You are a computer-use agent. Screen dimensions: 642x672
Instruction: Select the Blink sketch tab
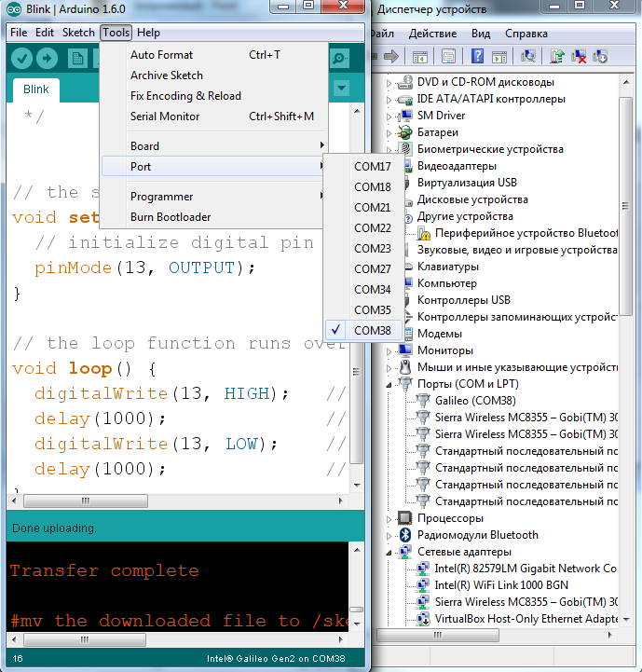(x=36, y=89)
